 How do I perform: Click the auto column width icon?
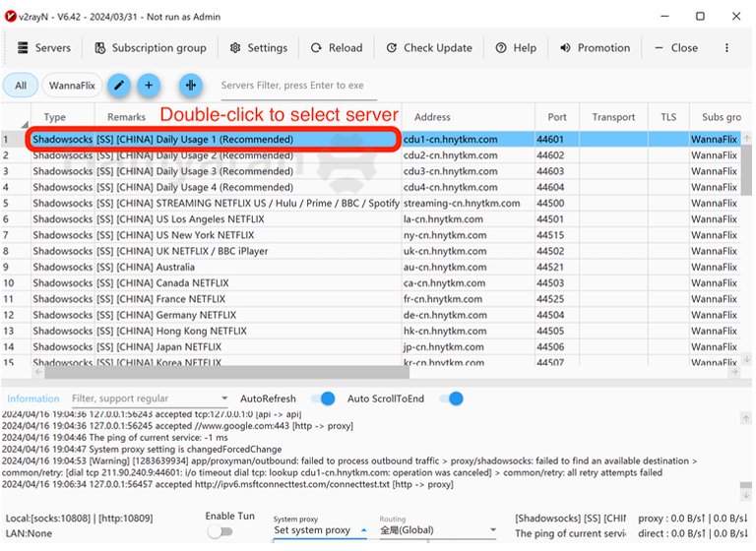pos(191,86)
